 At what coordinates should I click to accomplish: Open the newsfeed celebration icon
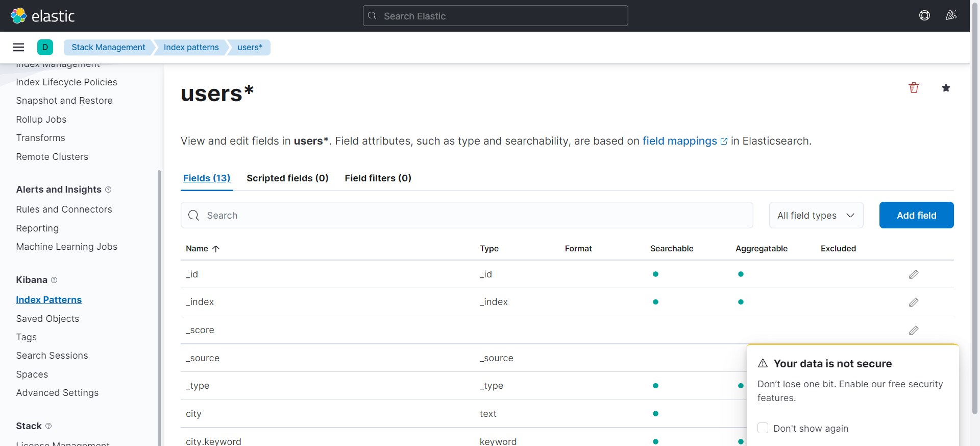pos(951,16)
